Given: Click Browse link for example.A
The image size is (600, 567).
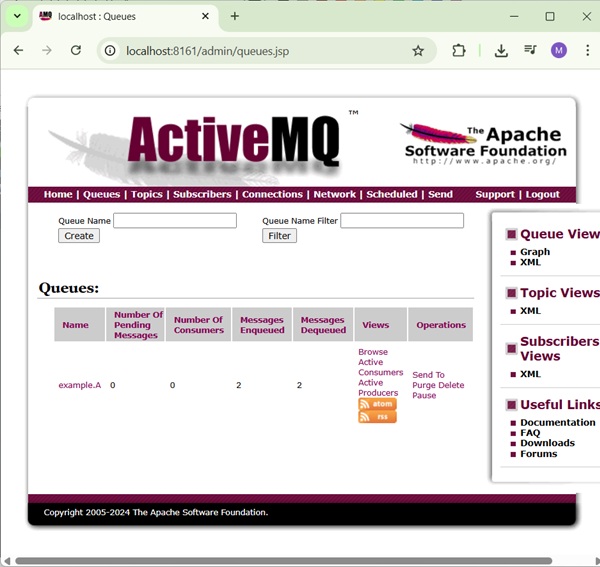Looking at the screenshot, I should point(373,352).
